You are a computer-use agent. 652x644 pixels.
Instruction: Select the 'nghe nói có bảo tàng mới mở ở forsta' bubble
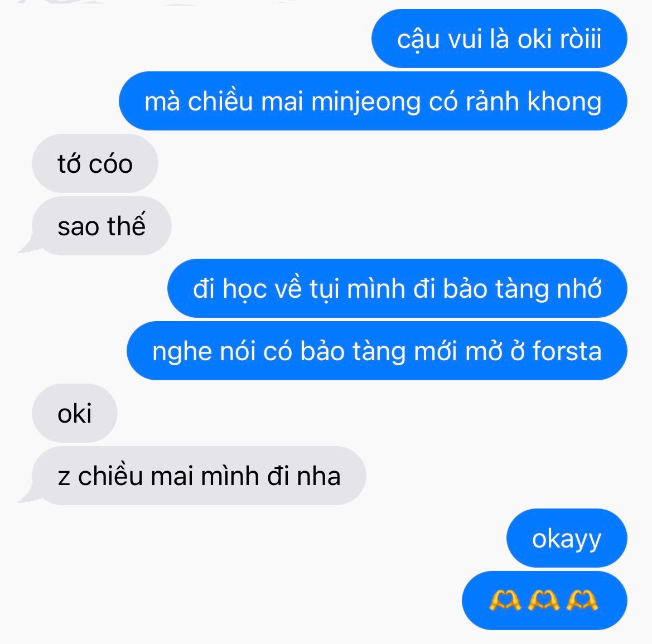[376, 351]
